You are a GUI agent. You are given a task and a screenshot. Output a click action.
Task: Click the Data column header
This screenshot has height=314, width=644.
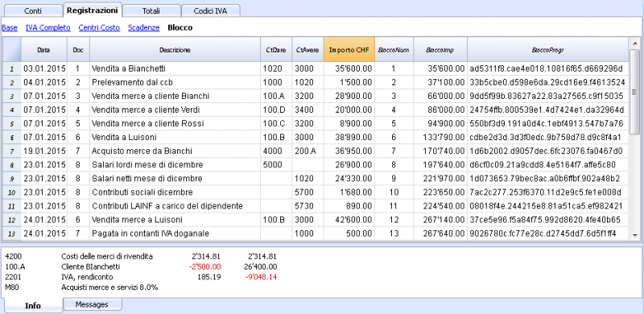click(x=43, y=50)
